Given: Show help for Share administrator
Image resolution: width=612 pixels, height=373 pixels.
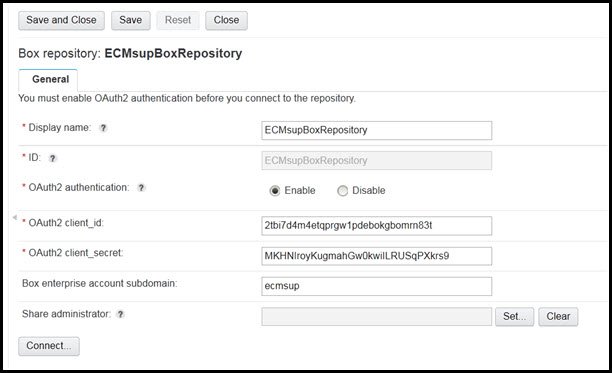Looking at the screenshot, I should (x=120, y=314).
